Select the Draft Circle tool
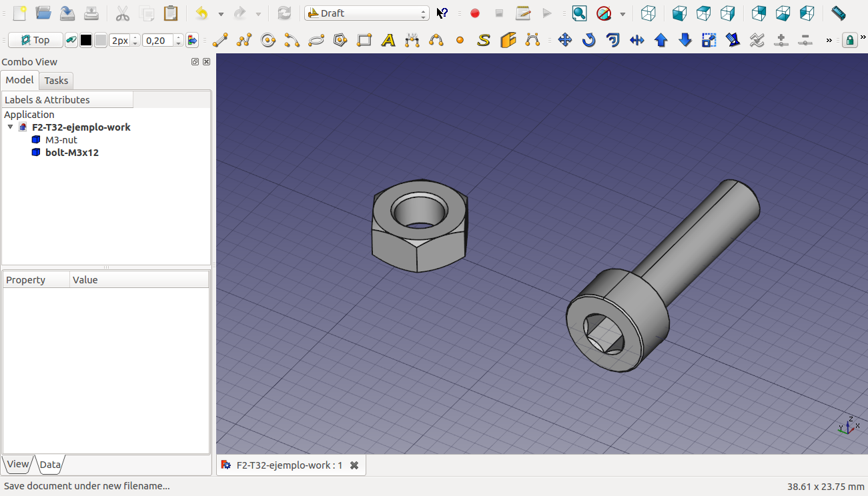The height and width of the screenshot is (496, 868). click(x=268, y=40)
